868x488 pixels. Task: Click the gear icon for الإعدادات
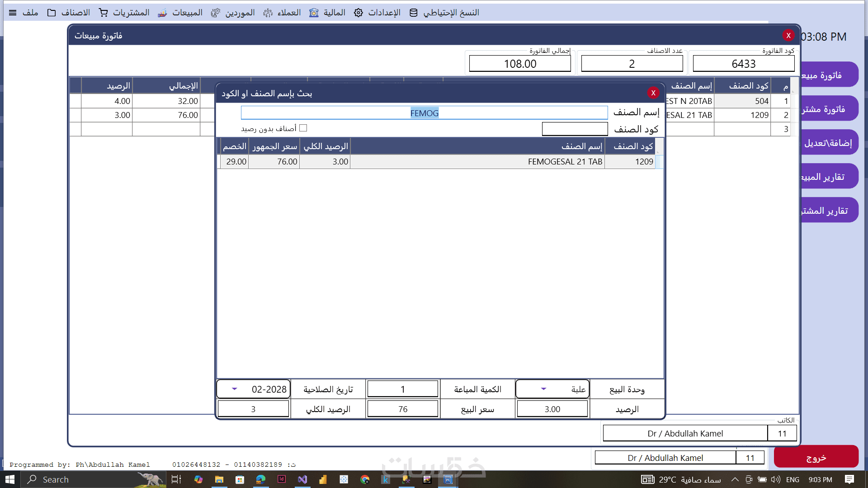[x=359, y=13]
